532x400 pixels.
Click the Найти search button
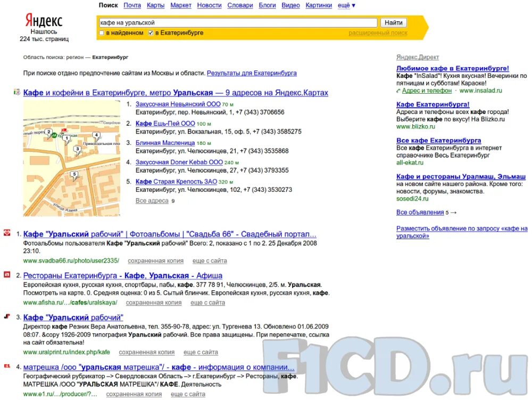(393, 23)
